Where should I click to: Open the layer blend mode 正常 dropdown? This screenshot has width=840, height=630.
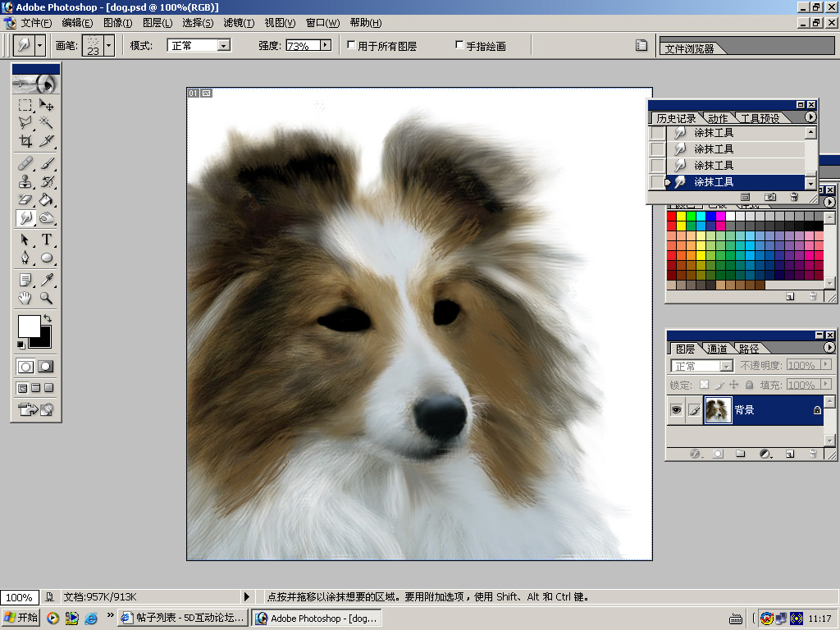point(702,366)
